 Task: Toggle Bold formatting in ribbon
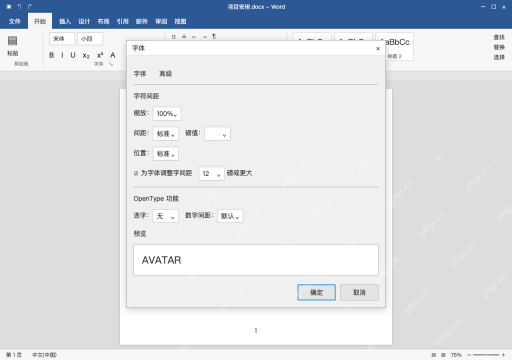pyautogui.click(x=51, y=55)
